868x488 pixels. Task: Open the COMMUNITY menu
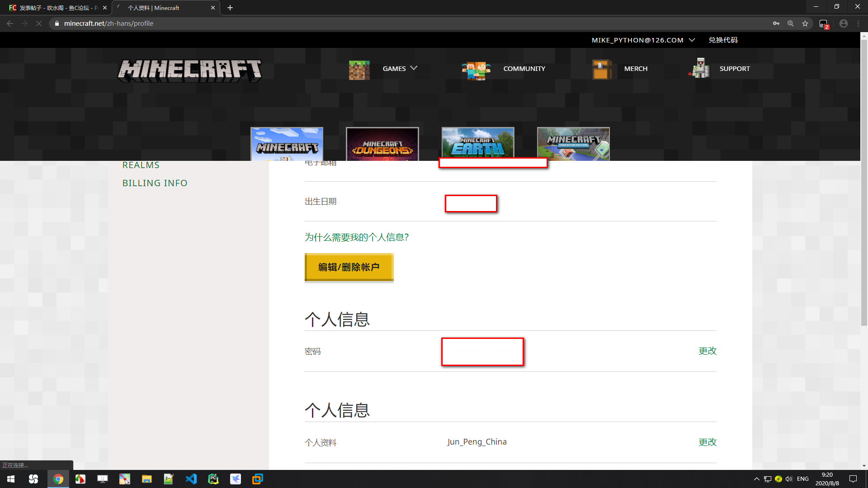tap(524, 69)
